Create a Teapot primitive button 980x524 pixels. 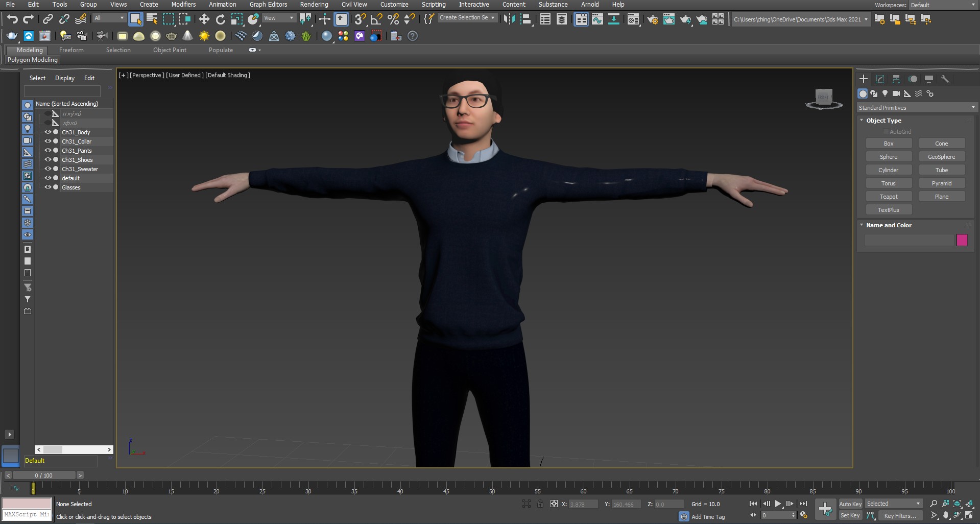(x=889, y=197)
